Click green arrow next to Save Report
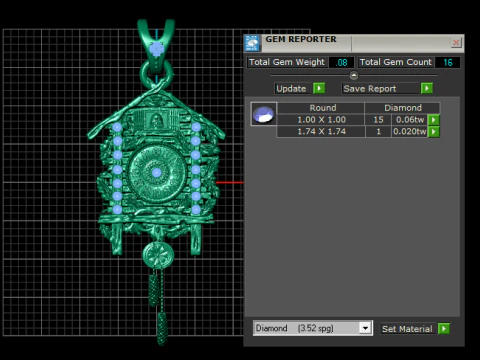The width and height of the screenshot is (480, 360). (427, 88)
